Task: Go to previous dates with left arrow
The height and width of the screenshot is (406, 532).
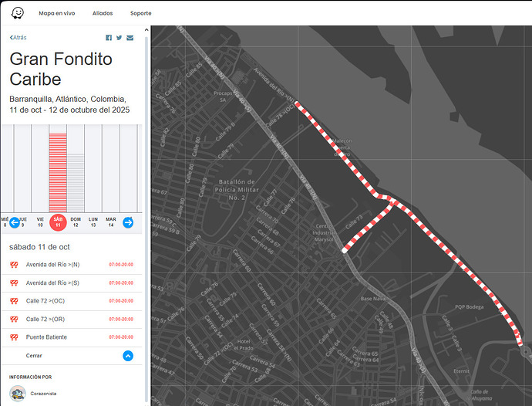Action: 14,222
